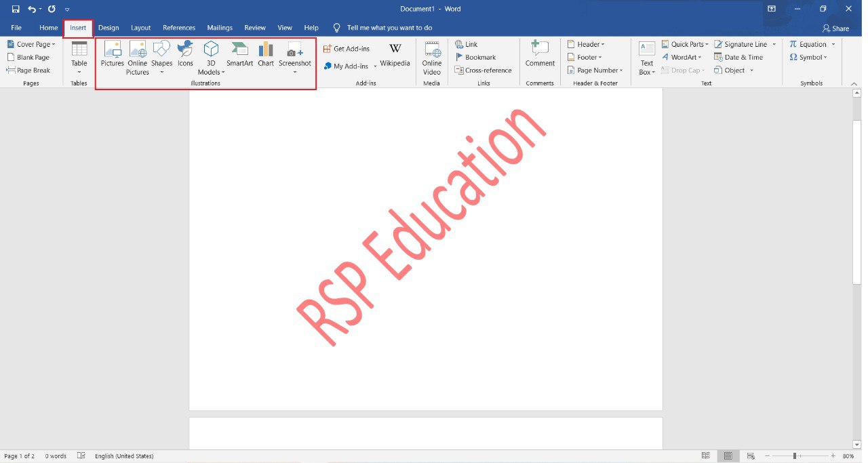
Task: Change language English (United States)
Action: [x=124, y=456]
